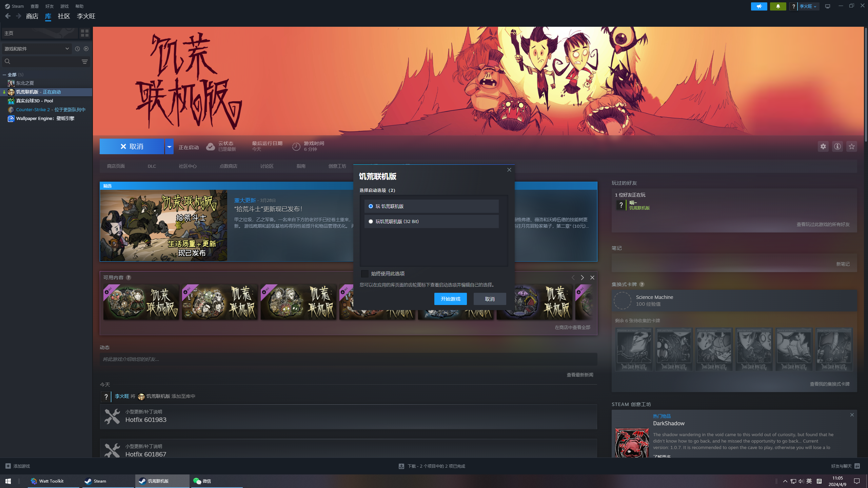Create a 新笔记 note
The width and height of the screenshot is (868, 488).
pyautogui.click(x=843, y=264)
